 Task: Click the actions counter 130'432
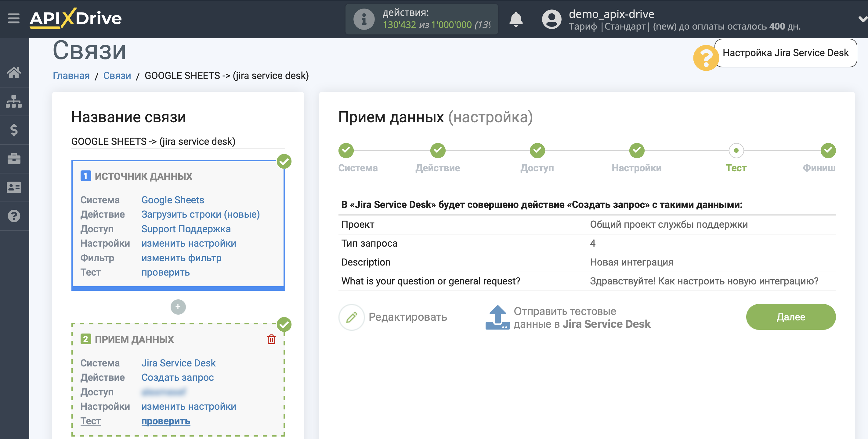(x=399, y=25)
